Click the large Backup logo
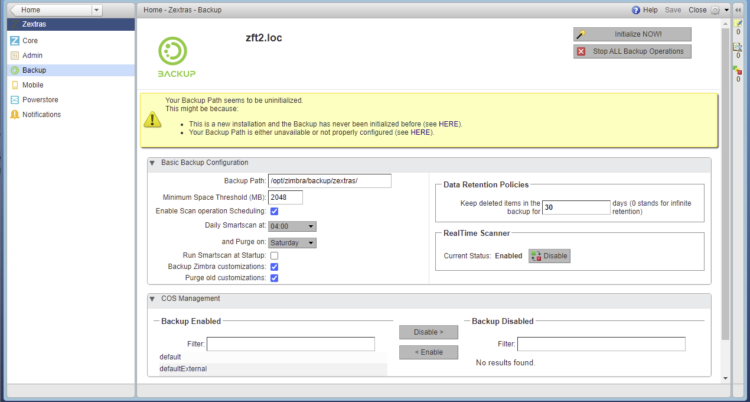The image size is (750, 402). coord(176,57)
